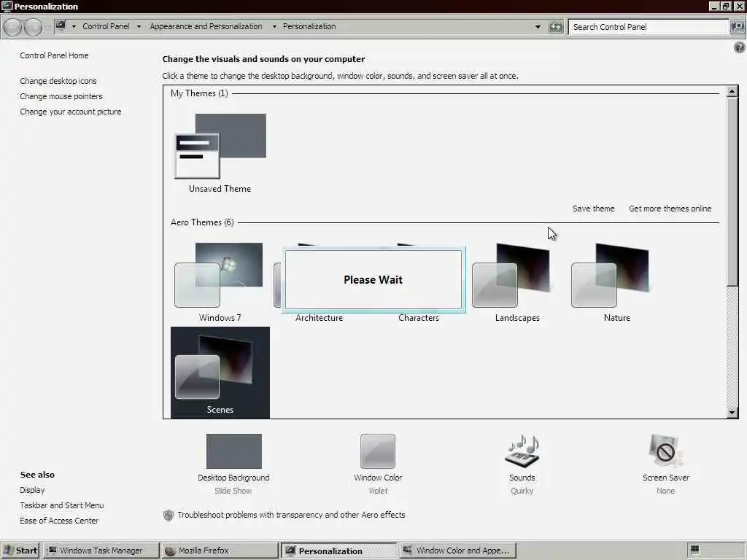Click the Forward navigation arrow

(34, 27)
